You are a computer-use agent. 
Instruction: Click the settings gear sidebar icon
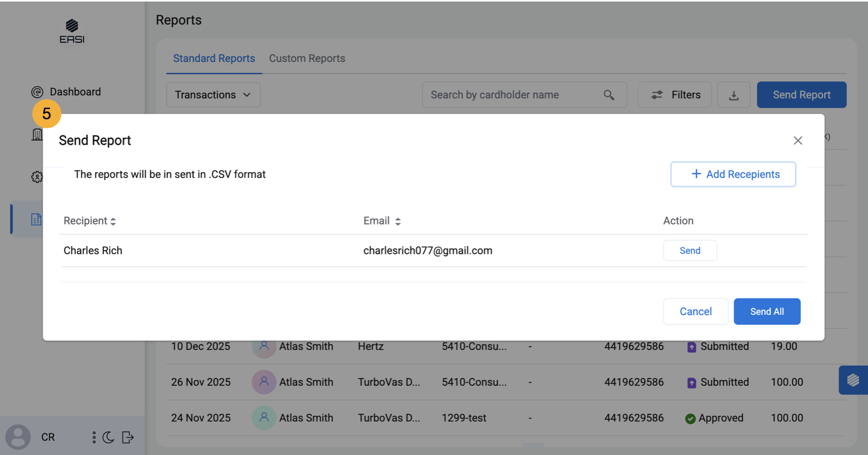click(x=37, y=177)
